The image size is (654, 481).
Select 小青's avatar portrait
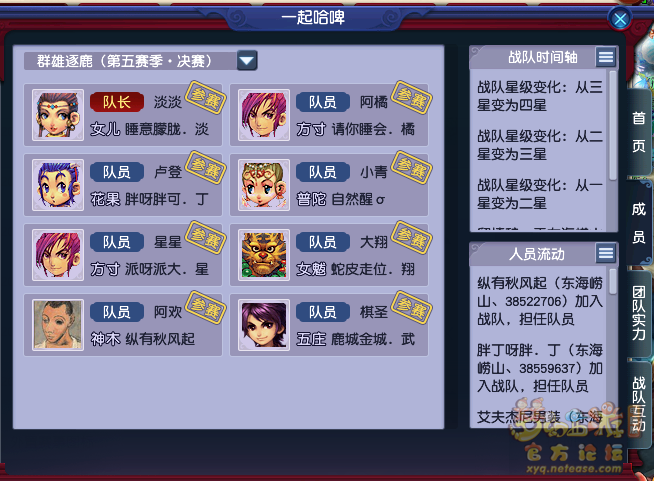click(x=264, y=185)
